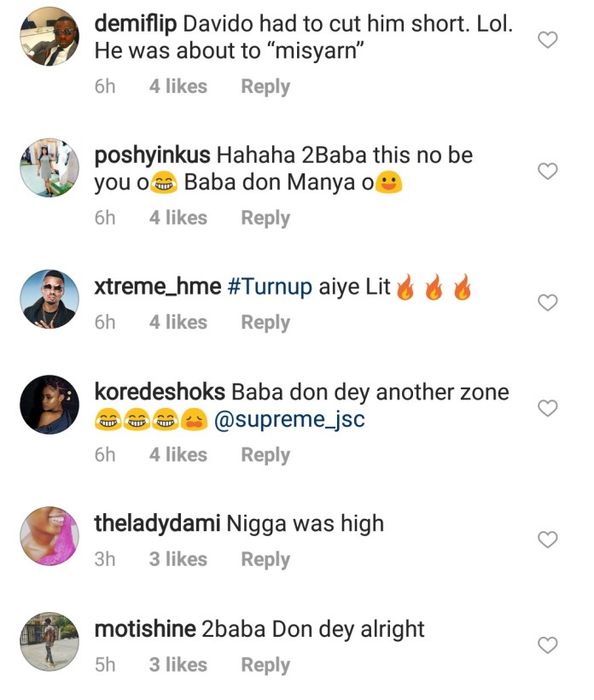The image size is (594, 700).
Task: View likes on theladydami's comment
Action: pos(178,559)
